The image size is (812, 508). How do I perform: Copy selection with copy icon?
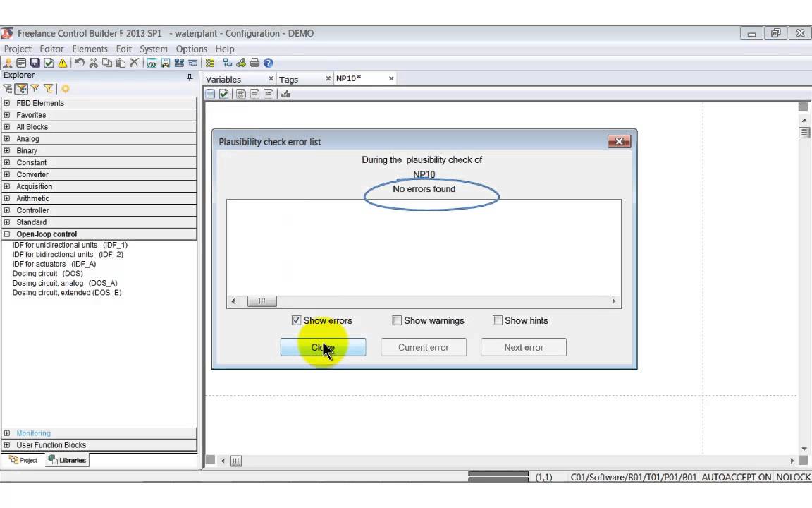(x=106, y=63)
